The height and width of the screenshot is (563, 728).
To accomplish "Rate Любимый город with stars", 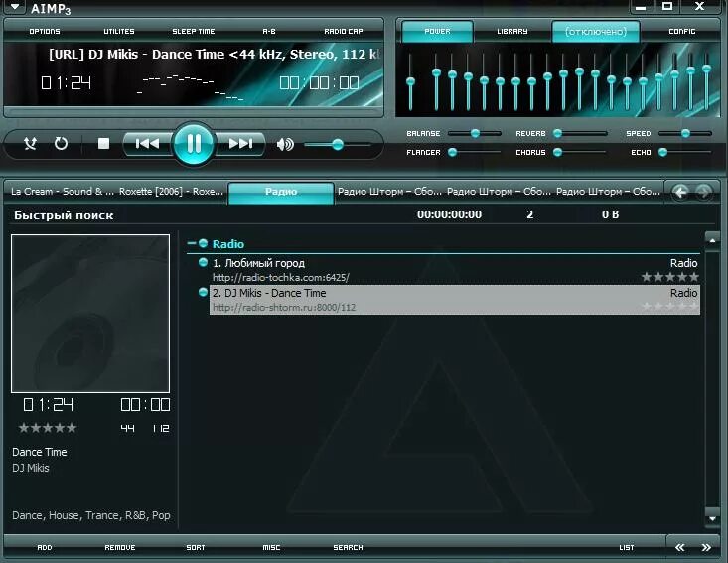I will point(669,277).
